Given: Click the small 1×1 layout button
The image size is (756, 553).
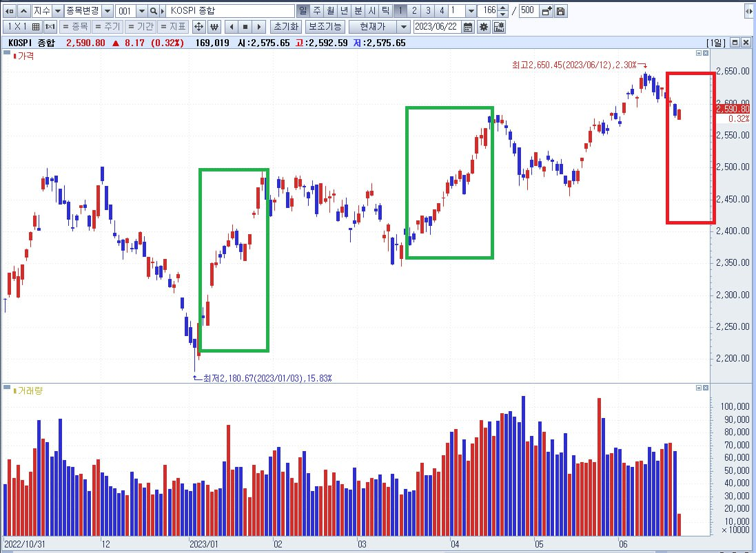Looking at the screenshot, I should click(50, 26).
